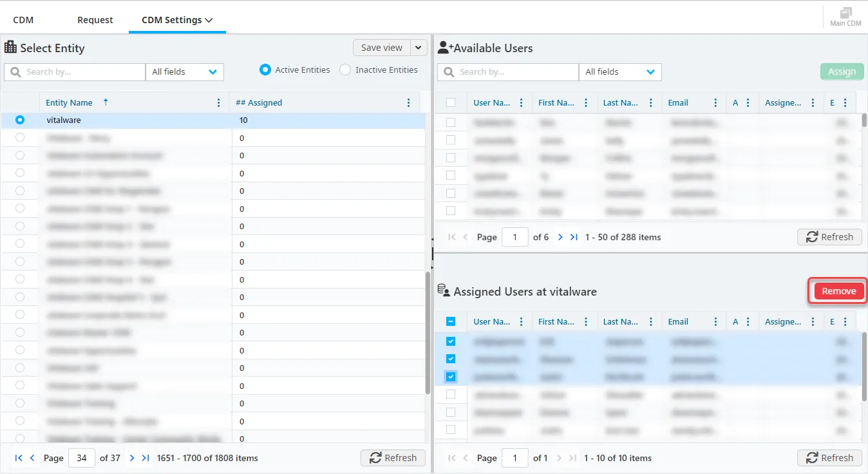This screenshot has height=474, width=868.
Task: Check select-all box in Available Users
Action: click(x=451, y=103)
